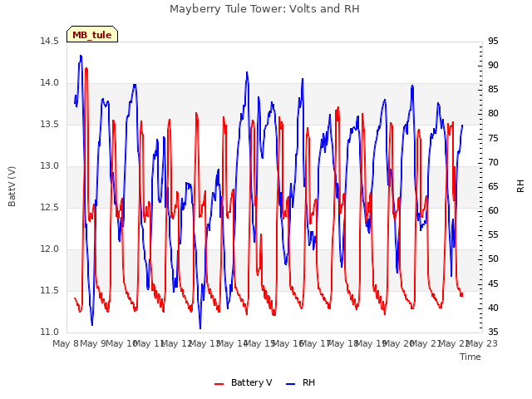Click the 70 RH tick label
The width and height of the screenshot is (532, 399).
tap(493, 162)
